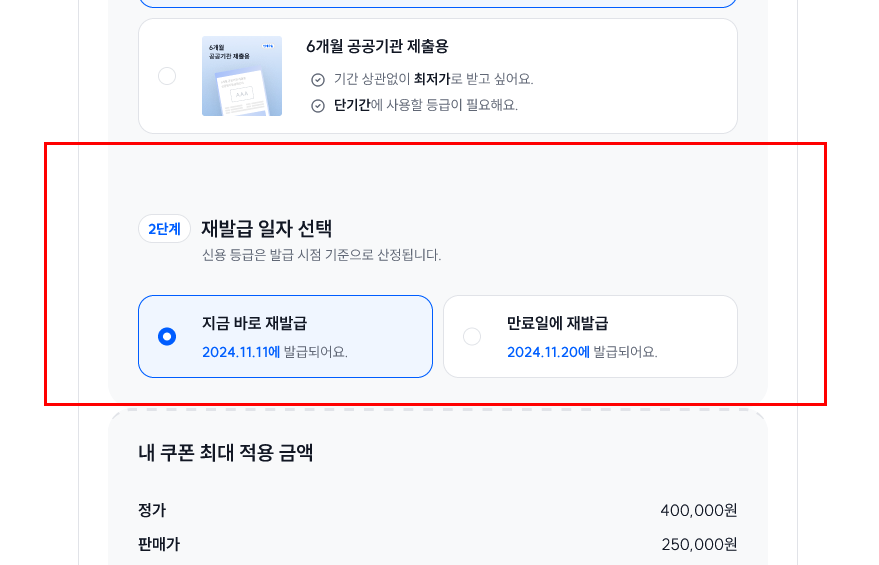
Task: Click the check icon beside 최저가 line
Action: click(318, 80)
